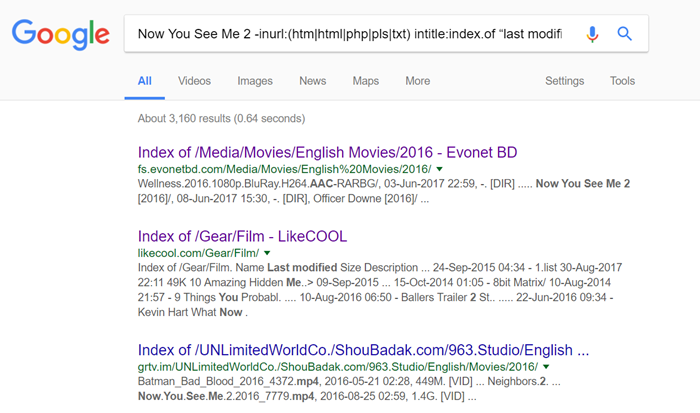700x413 pixels.
Task: Open the UNLimitedWorldCo ShouBadak index result
Action: click(363, 350)
